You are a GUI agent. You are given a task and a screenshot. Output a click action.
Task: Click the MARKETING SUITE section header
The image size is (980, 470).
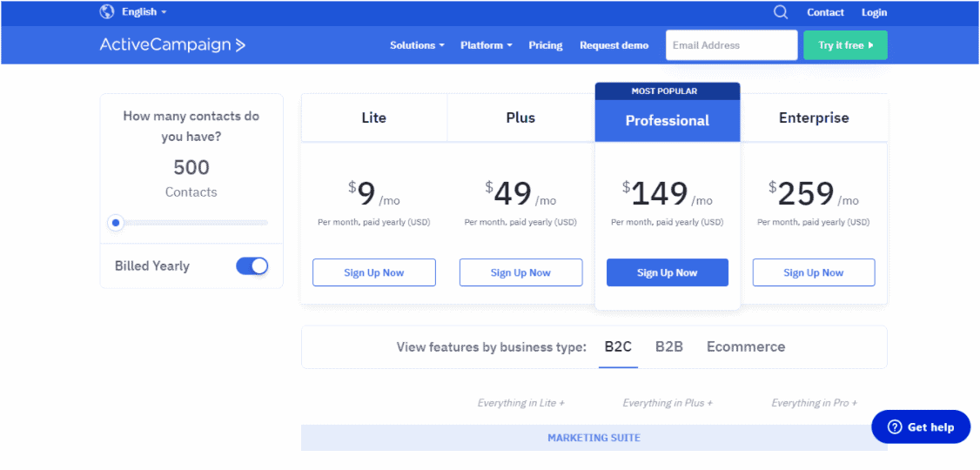(594, 438)
